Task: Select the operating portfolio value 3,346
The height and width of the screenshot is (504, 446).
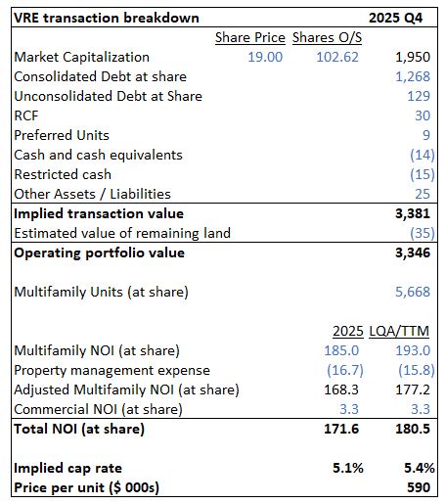Action: (x=413, y=252)
